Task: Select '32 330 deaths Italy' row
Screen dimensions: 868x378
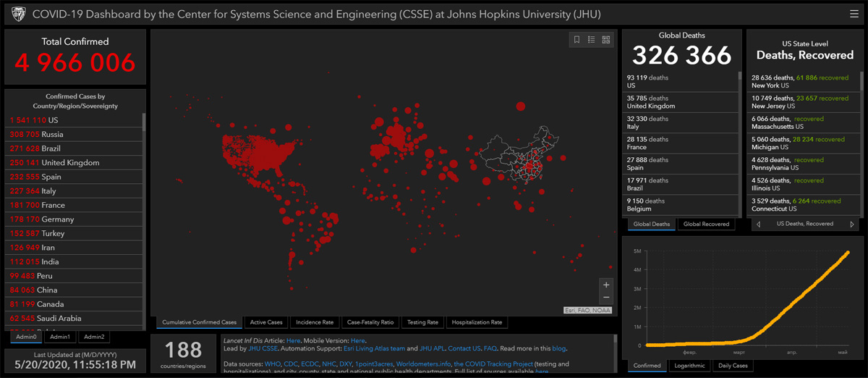Action: [681, 122]
